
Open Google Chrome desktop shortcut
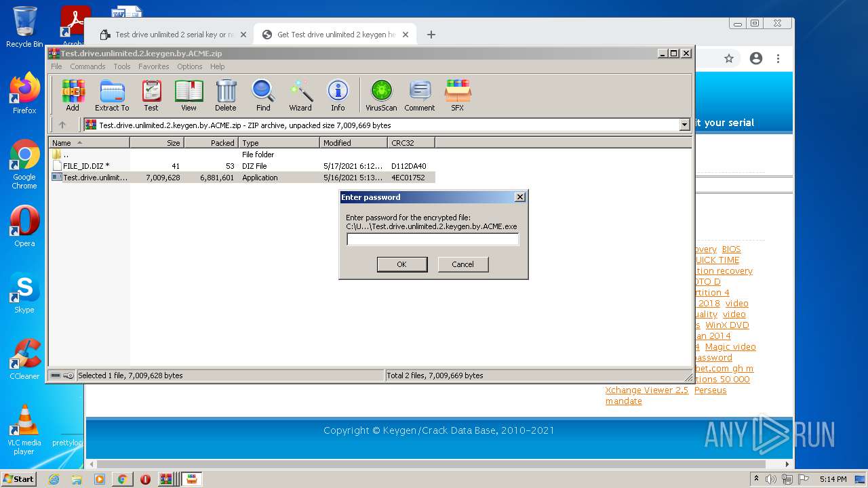coord(24,165)
